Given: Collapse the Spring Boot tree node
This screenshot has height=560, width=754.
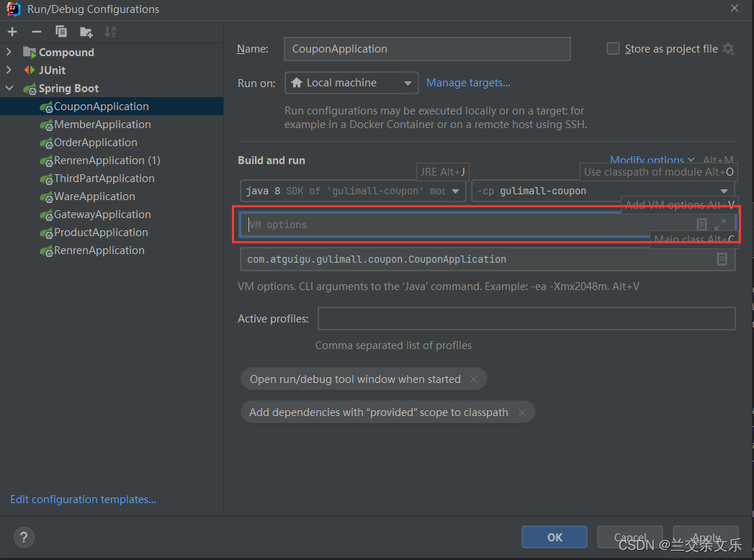Looking at the screenshot, I should click(9, 89).
